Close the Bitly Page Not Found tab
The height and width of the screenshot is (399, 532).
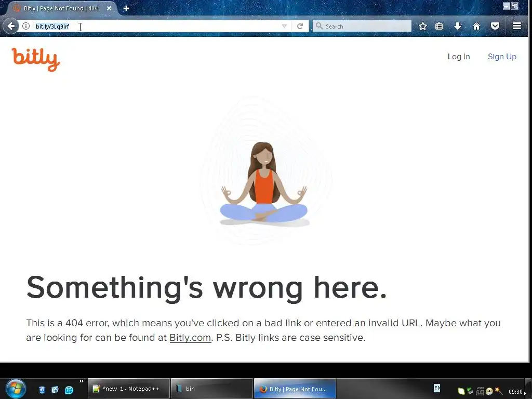(x=109, y=8)
